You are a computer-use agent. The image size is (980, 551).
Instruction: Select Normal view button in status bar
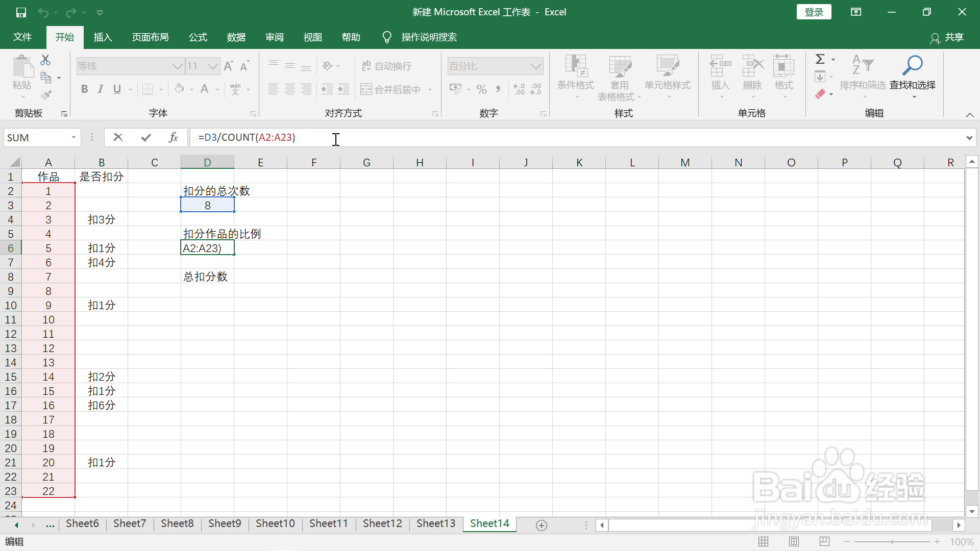pos(764,542)
